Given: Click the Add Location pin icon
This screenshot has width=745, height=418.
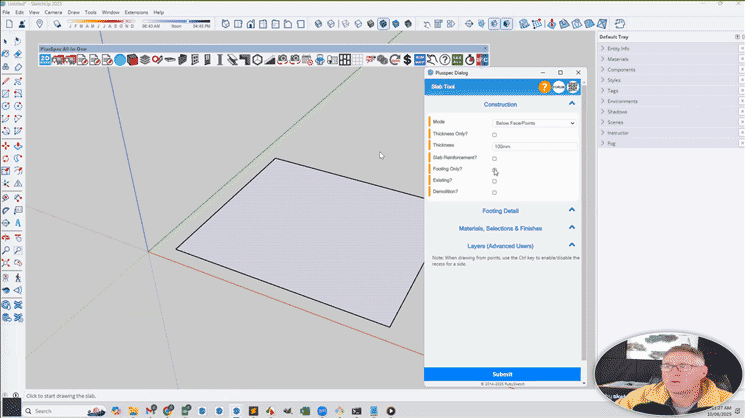Looking at the screenshot, I should tap(39, 24).
